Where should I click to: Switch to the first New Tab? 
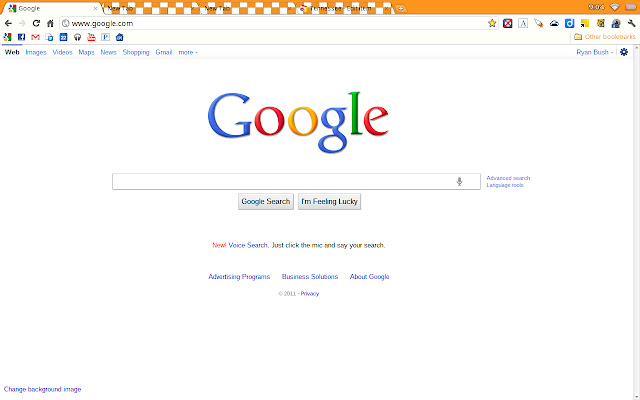click(x=148, y=8)
